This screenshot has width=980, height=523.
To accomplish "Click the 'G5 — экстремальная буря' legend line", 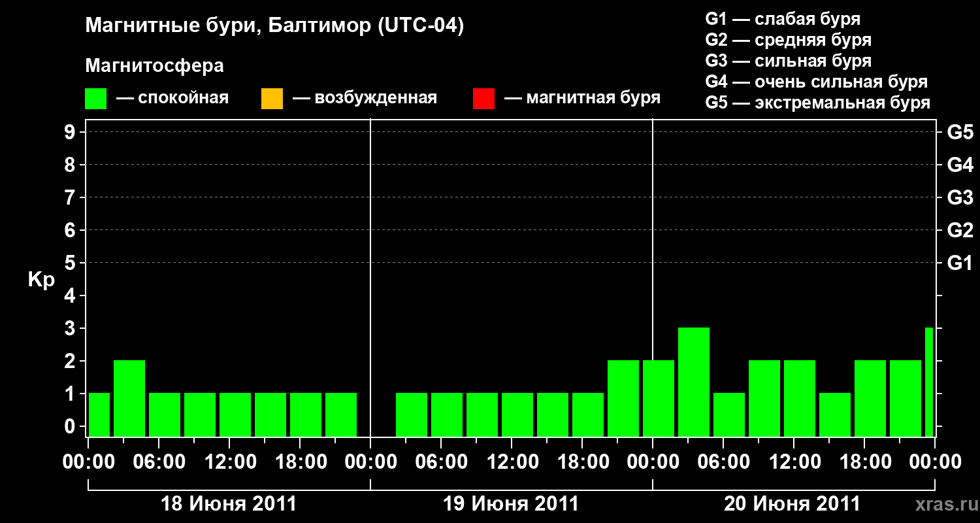I will [818, 103].
